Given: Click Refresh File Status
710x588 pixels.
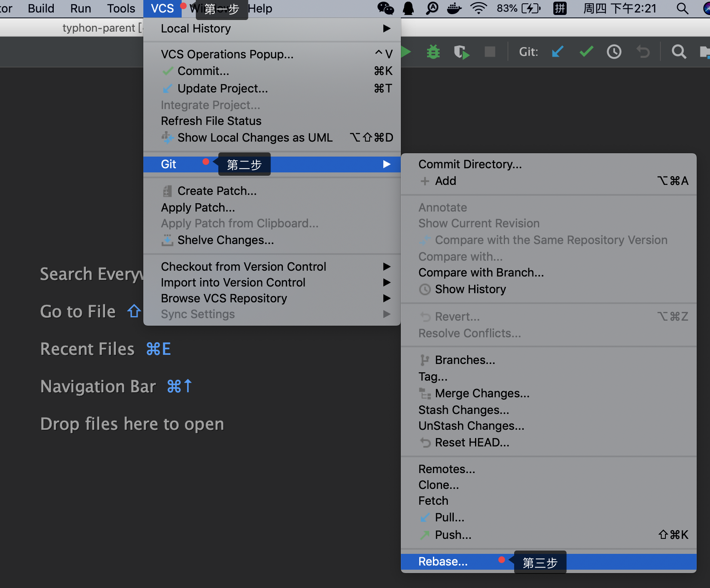Looking at the screenshot, I should click(272, 121).
